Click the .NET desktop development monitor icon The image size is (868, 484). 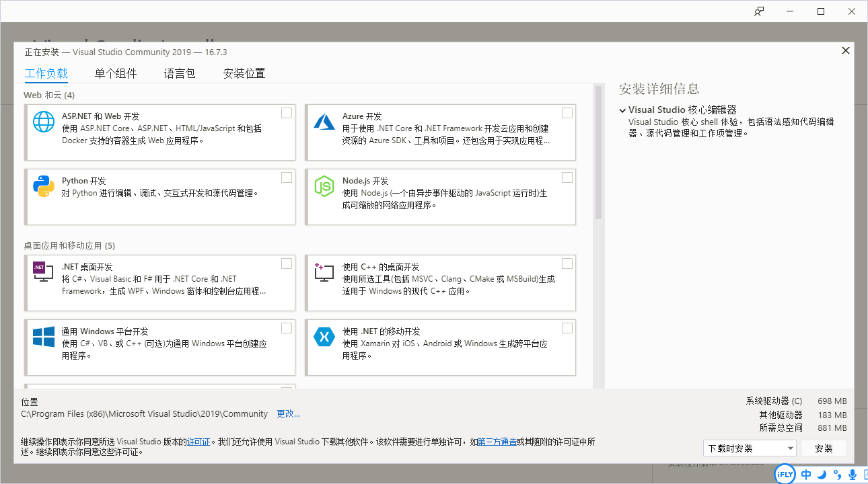coord(44,271)
